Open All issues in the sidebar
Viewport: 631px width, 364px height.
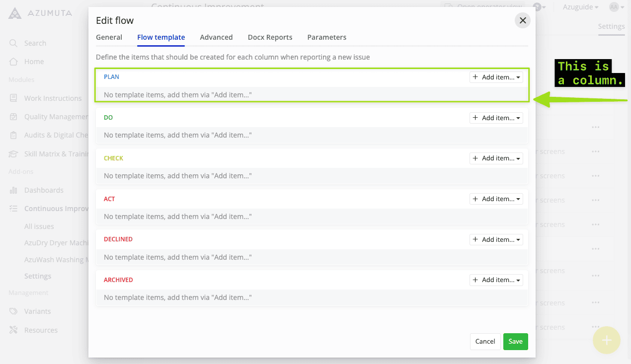click(x=39, y=226)
